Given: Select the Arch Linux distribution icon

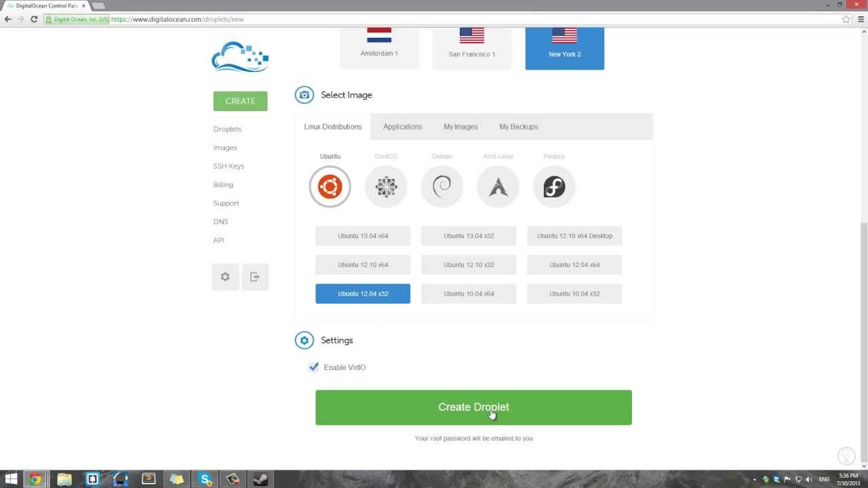Looking at the screenshot, I should [498, 186].
